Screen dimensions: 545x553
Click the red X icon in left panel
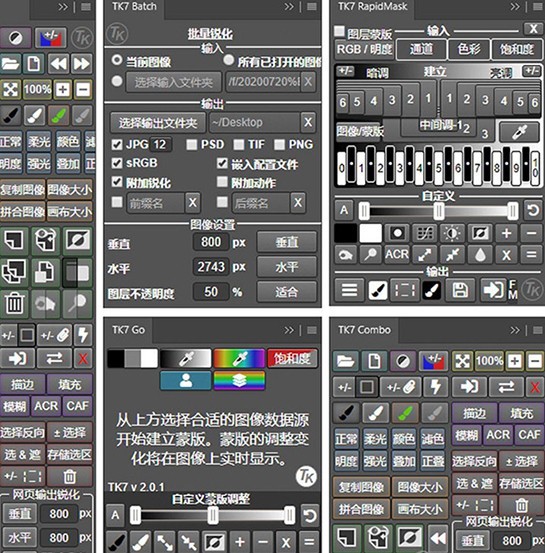tap(83, 359)
